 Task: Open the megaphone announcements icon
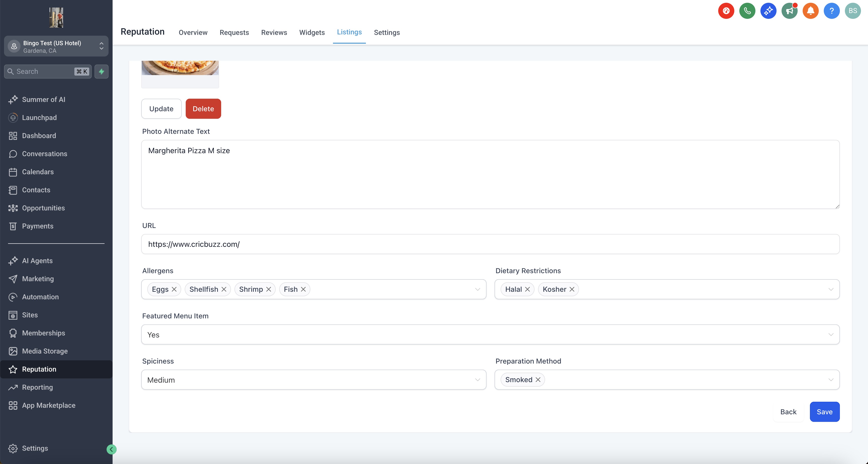[789, 11]
